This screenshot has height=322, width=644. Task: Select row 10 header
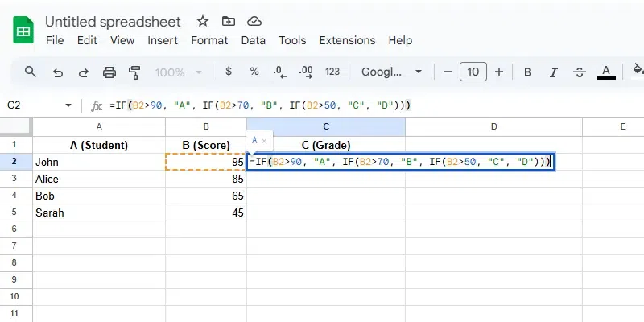click(16, 296)
